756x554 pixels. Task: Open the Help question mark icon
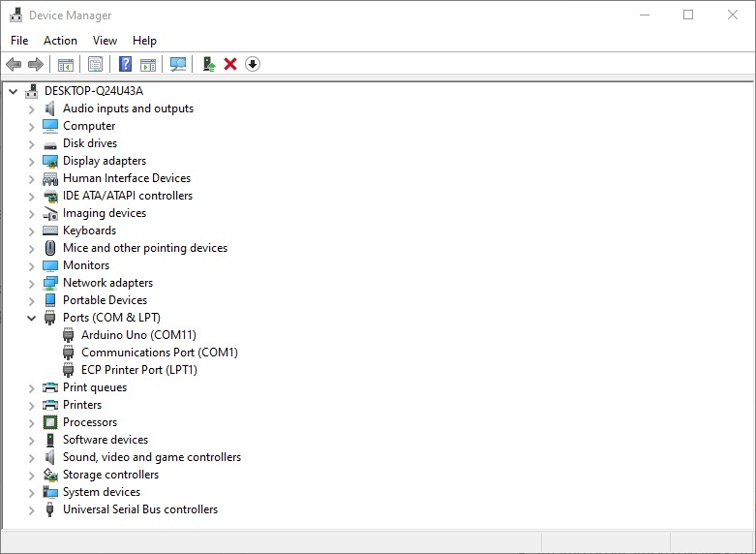click(x=125, y=64)
